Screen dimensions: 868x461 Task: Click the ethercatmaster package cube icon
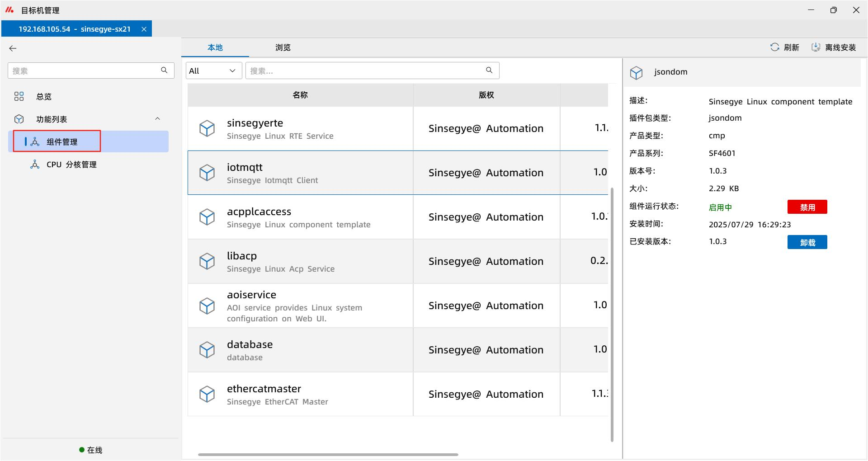pyautogui.click(x=207, y=394)
